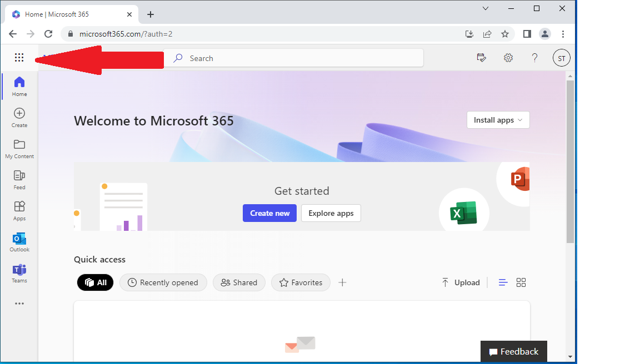The image size is (640, 364).
Task: Reload the Microsoft 365 page
Action: point(48,34)
